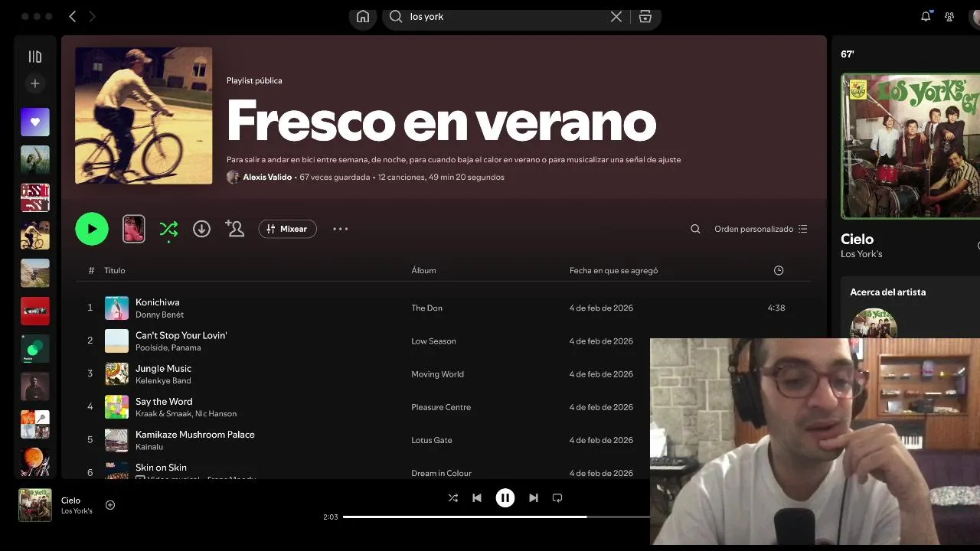Skip to the previous track
The width and height of the screenshot is (980, 551).
pyautogui.click(x=477, y=497)
